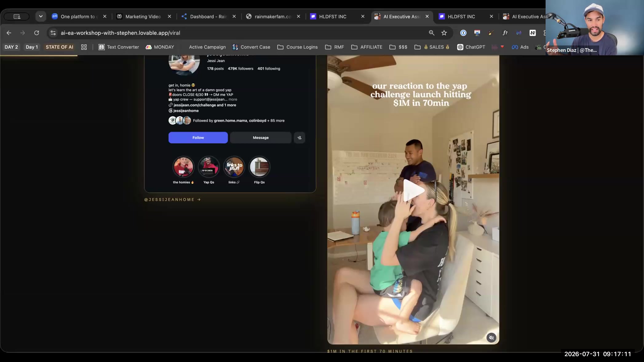Open the Convert Case bookmark
This screenshot has width=644, height=362.
251,47
